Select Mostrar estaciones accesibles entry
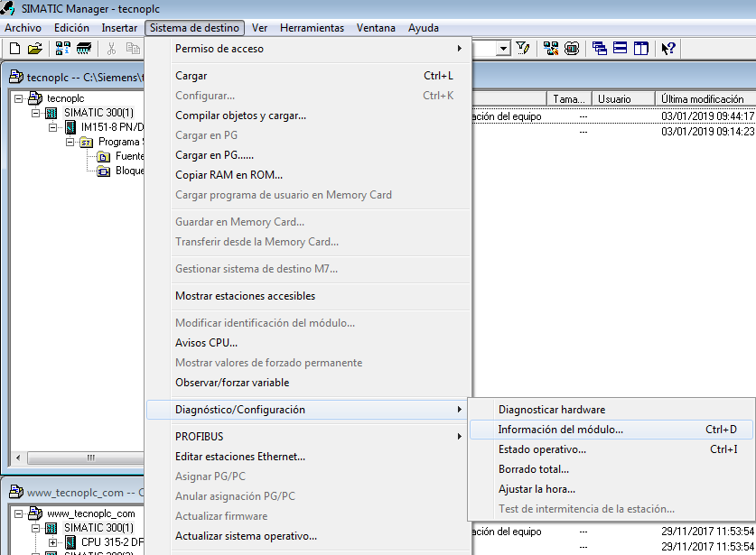The width and height of the screenshot is (756, 555). [309, 296]
